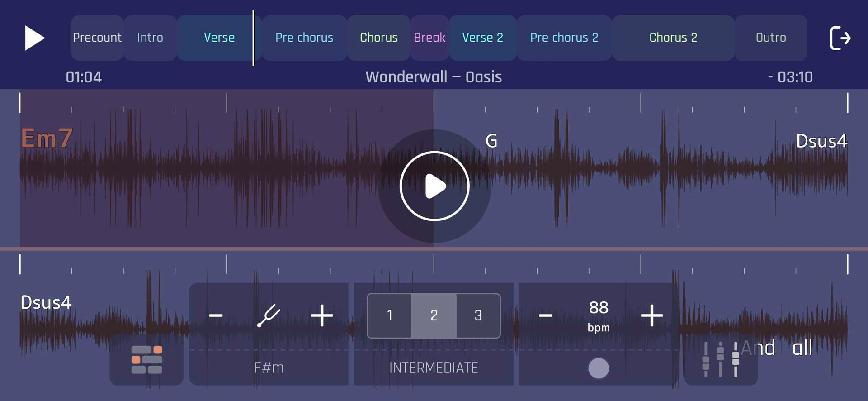The height and width of the screenshot is (401, 868).
Task: Jump to the Verse 2 section
Action: (x=483, y=38)
